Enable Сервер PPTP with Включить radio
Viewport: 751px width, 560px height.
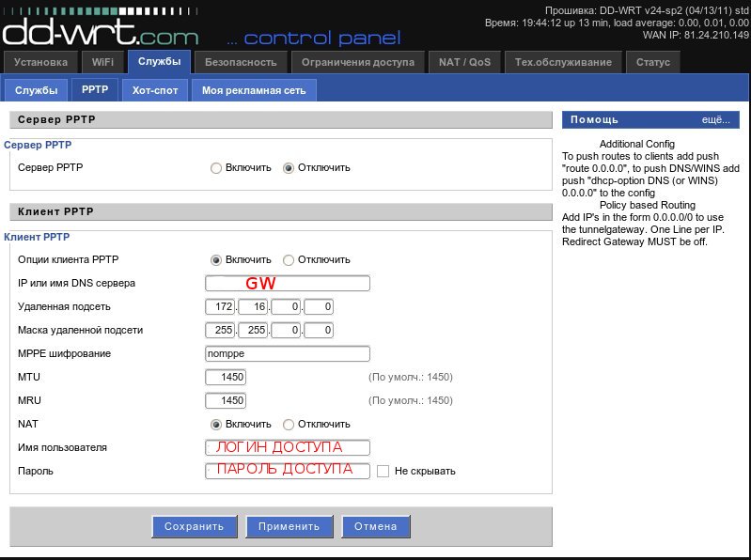[x=216, y=168]
